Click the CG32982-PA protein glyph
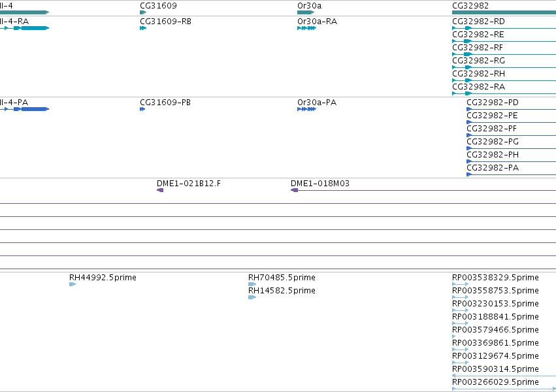The image size is (556, 392). (x=512, y=174)
